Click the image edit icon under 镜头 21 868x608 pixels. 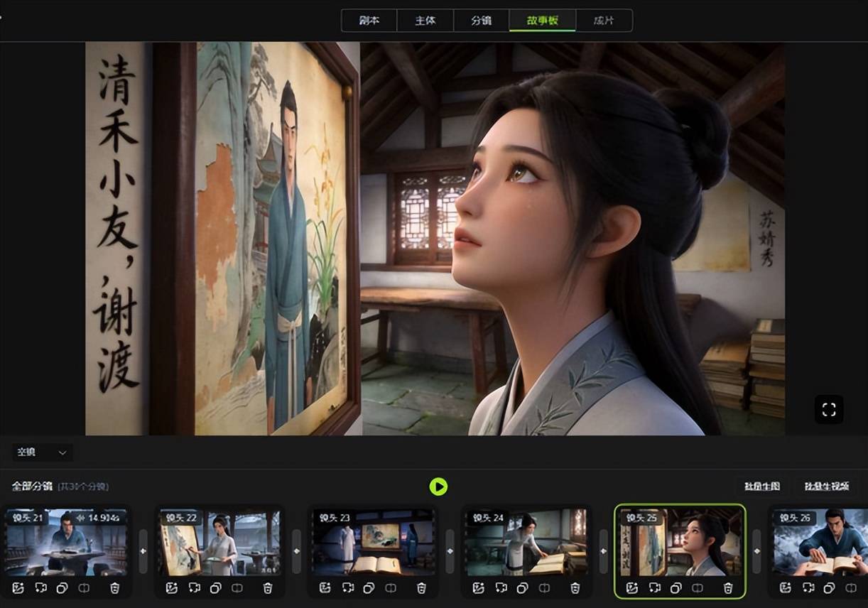[17, 588]
